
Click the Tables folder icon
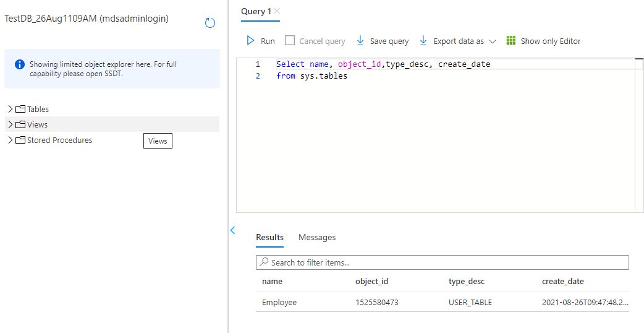(x=20, y=110)
